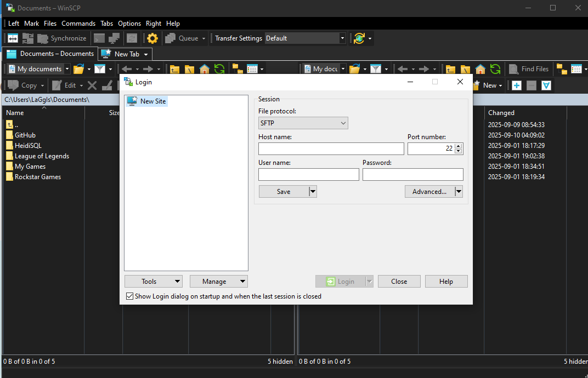Open the Left menu
This screenshot has height=378, width=588.
[x=14, y=23]
